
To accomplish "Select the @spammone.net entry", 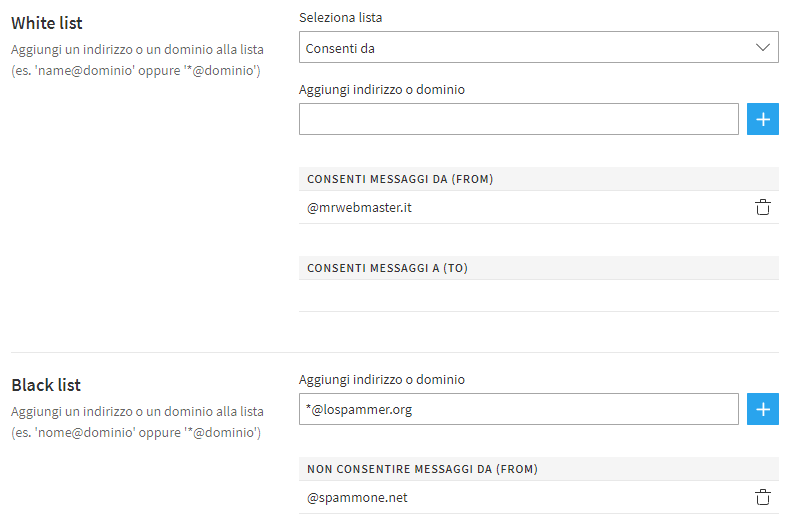I will [357, 497].
